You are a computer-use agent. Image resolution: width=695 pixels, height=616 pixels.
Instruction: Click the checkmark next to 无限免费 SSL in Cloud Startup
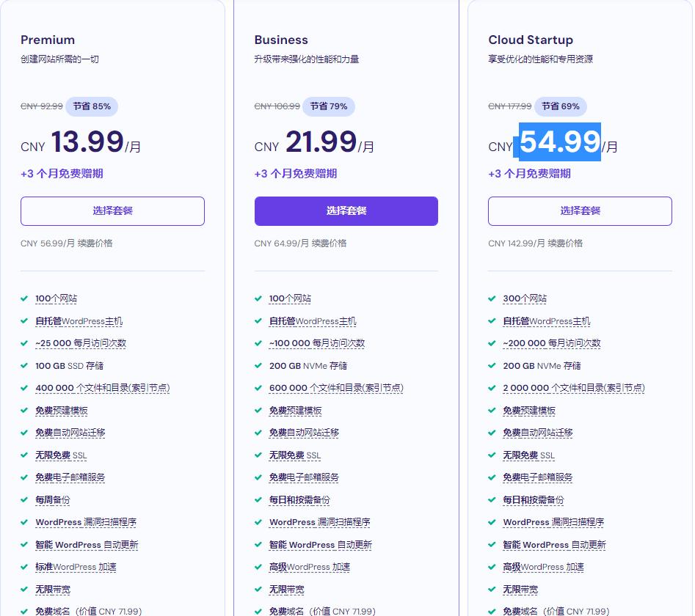pyautogui.click(x=493, y=455)
